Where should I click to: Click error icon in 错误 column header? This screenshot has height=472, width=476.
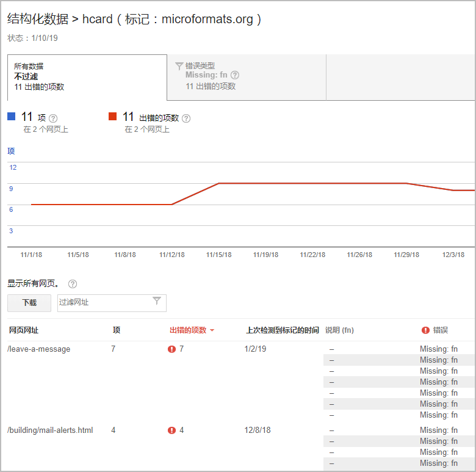pos(425,330)
